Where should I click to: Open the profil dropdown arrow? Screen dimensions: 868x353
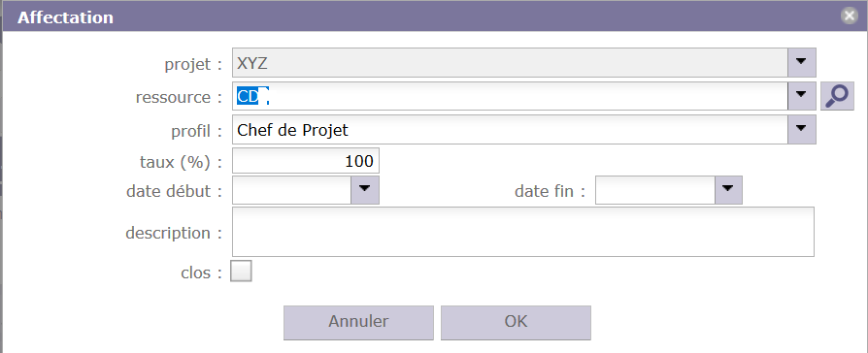pos(802,130)
